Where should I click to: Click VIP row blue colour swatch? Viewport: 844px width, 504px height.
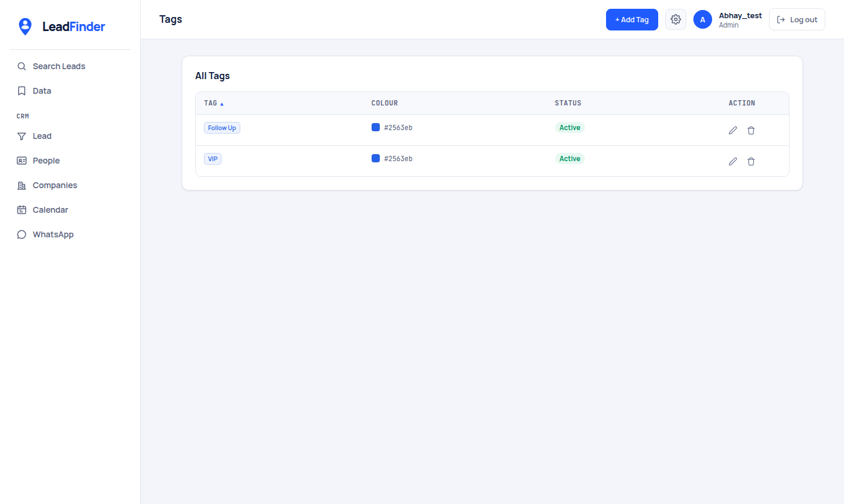pos(376,158)
